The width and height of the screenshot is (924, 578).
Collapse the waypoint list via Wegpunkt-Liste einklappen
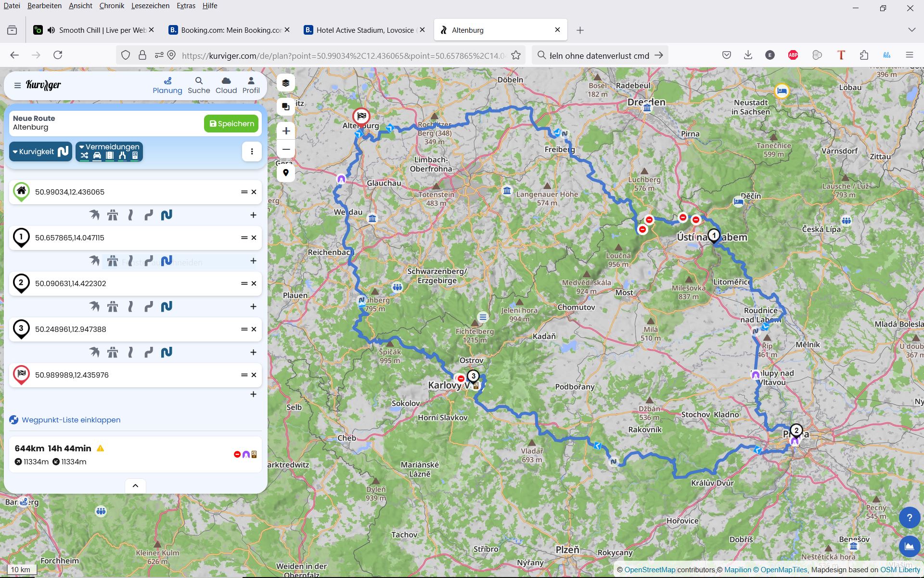[71, 420]
